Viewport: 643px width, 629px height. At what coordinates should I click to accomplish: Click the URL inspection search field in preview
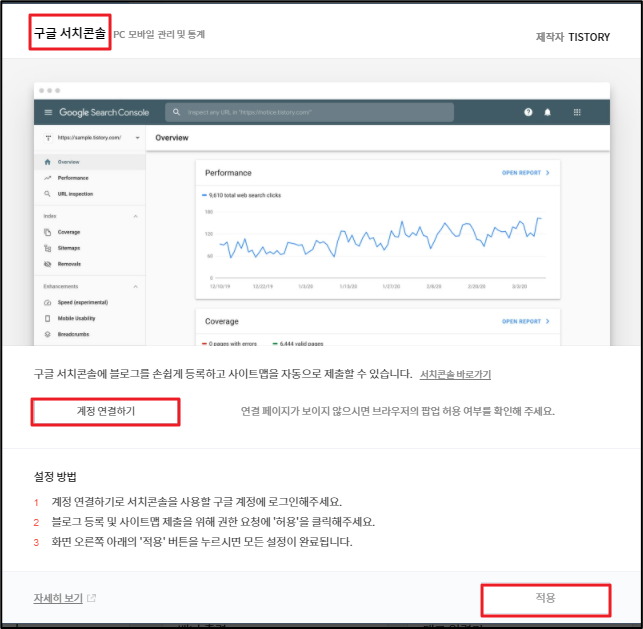click(309, 112)
